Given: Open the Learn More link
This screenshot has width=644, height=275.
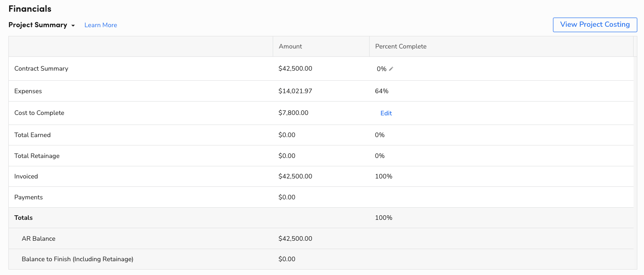Looking at the screenshot, I should pyautogui.click(x=101, y=25).
